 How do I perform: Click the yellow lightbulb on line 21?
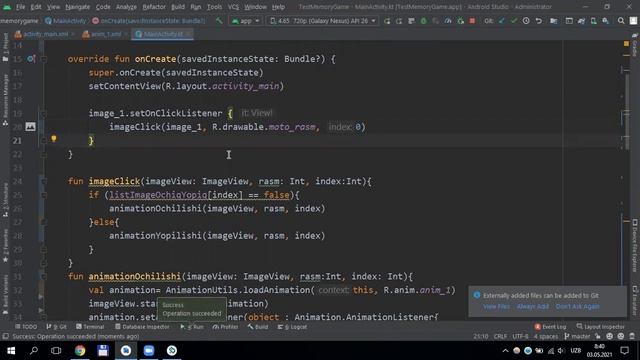[x=54, y=139]
